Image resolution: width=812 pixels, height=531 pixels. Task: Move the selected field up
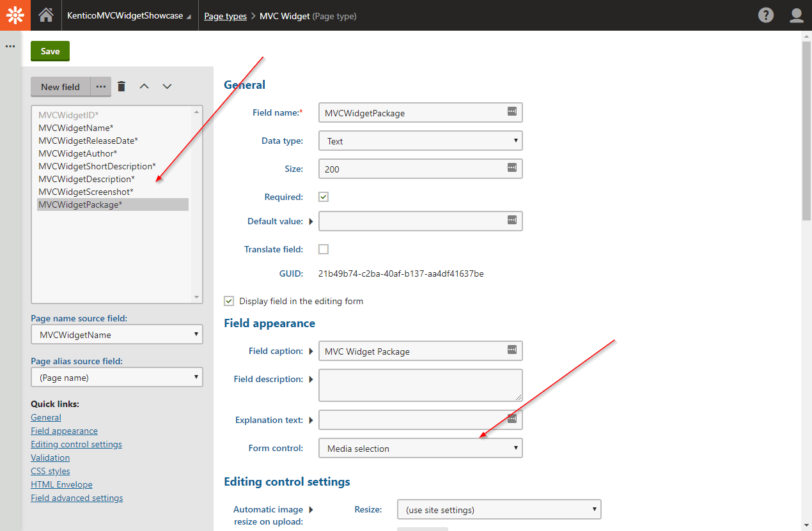[144, 86]
